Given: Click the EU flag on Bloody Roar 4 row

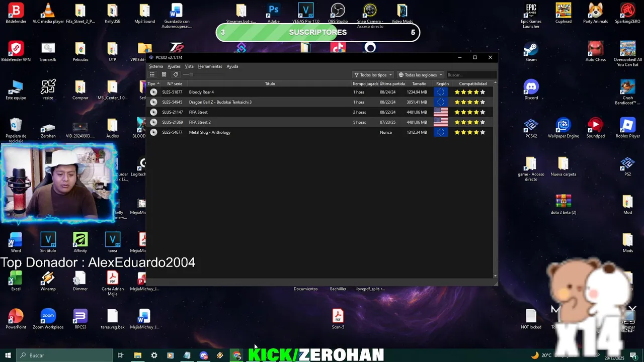Looking at the screenshot, I should pyautogui.click(x=441, y=92).
